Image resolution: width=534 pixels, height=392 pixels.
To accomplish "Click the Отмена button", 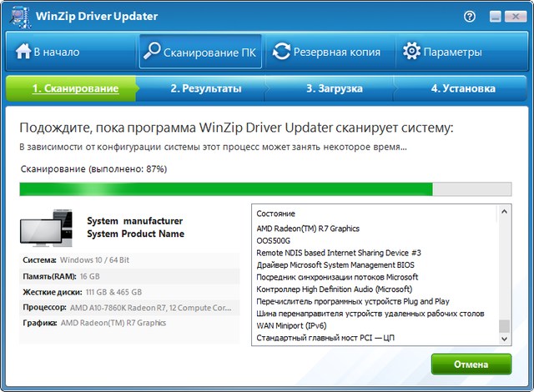I will 471,364.
